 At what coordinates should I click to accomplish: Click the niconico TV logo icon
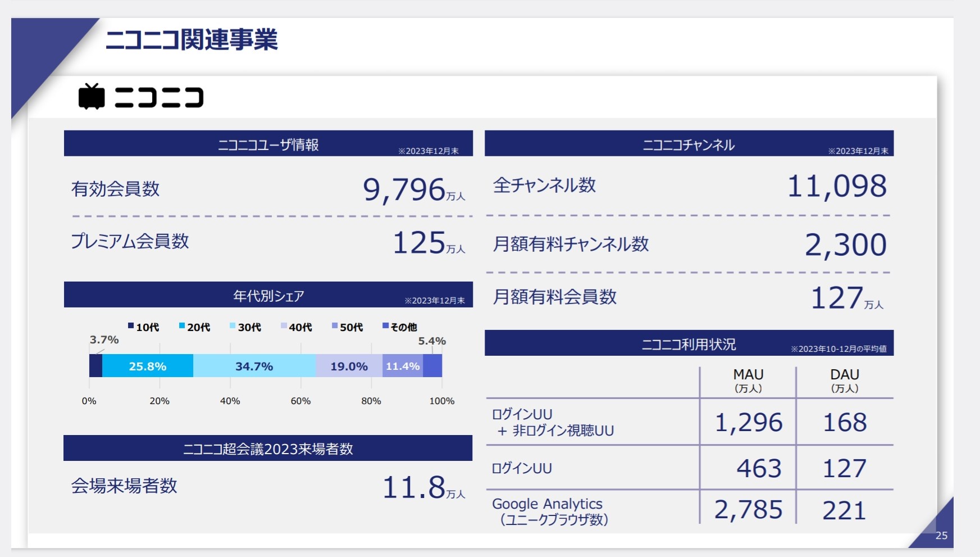coord(92,96)
